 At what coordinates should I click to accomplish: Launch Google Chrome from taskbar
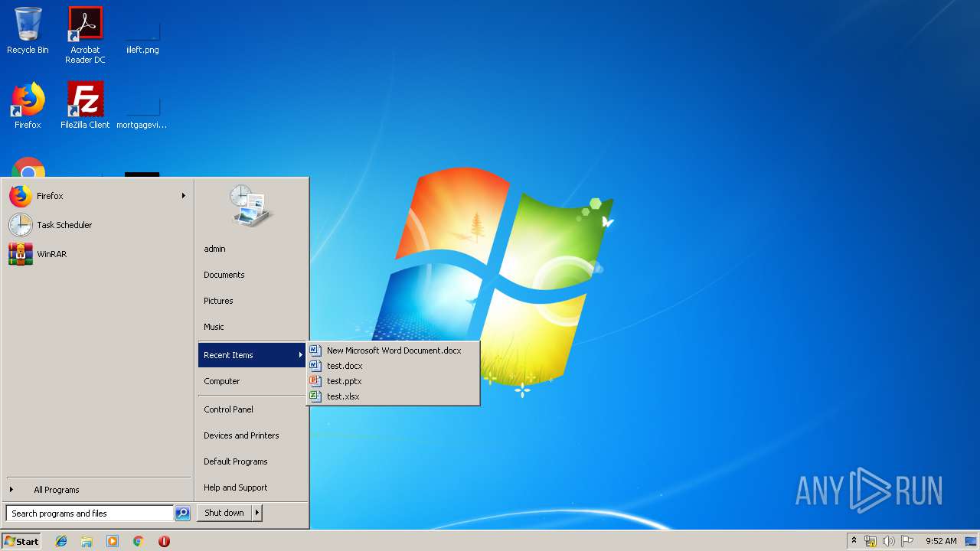[x=138, y=541]
